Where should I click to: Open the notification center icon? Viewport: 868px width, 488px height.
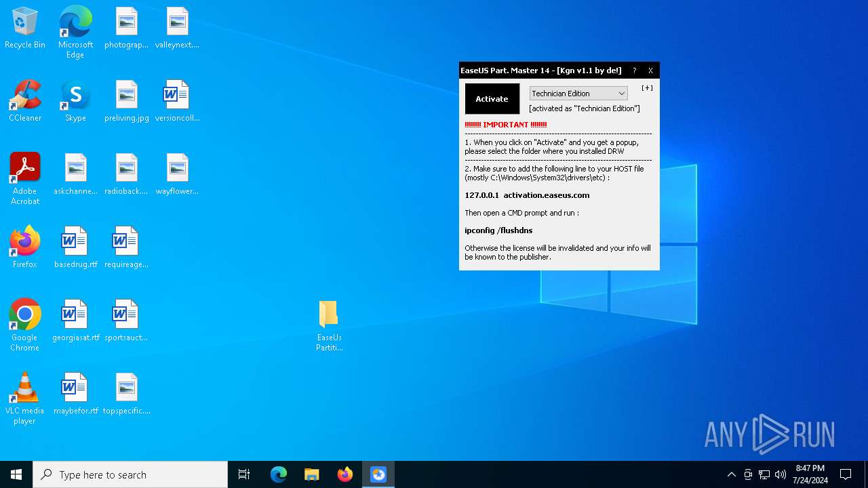[846, 474]
